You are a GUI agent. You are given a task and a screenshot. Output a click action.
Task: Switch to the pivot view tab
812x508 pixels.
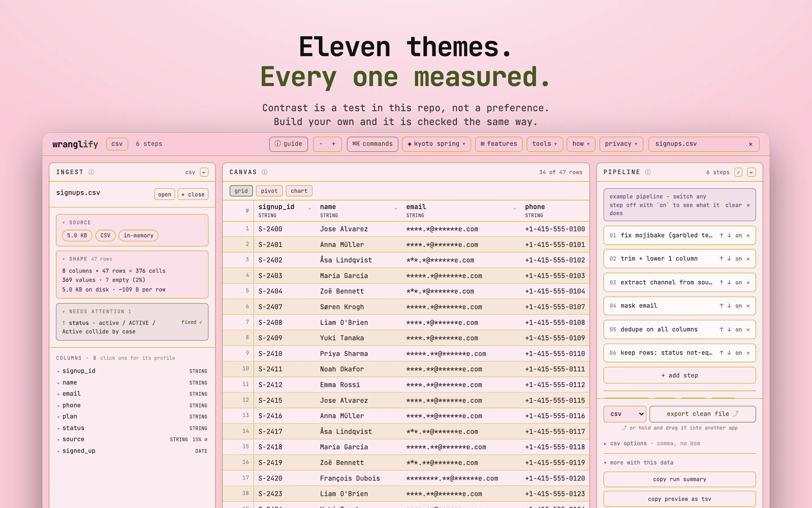(269, 191)
